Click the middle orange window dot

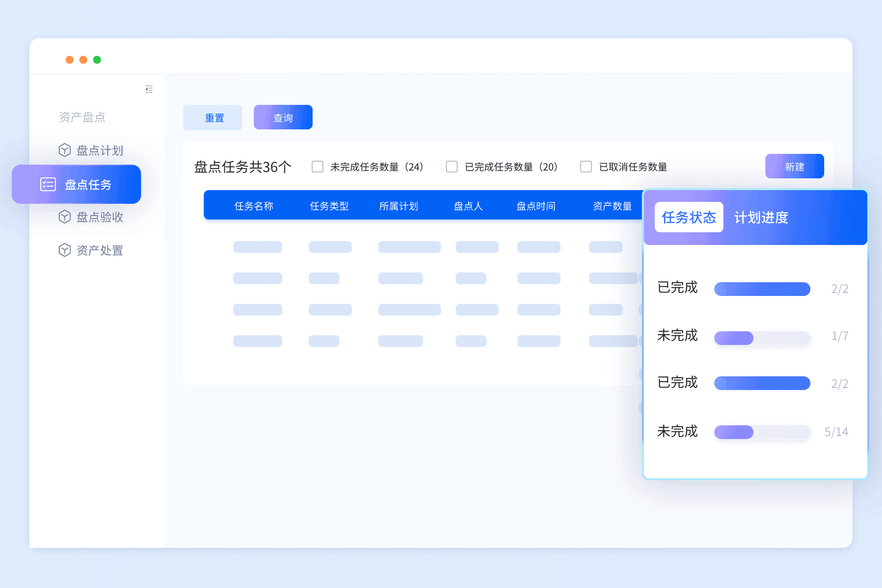click(83, 60)
